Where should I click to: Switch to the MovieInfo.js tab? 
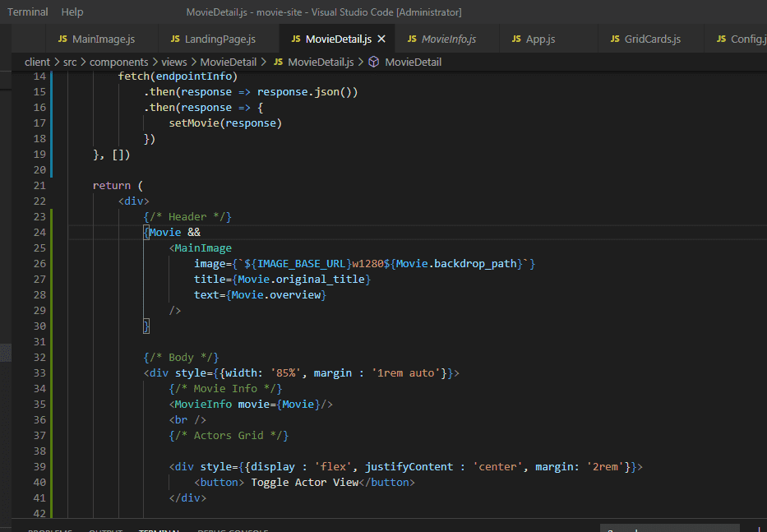[x=448, y=39]
